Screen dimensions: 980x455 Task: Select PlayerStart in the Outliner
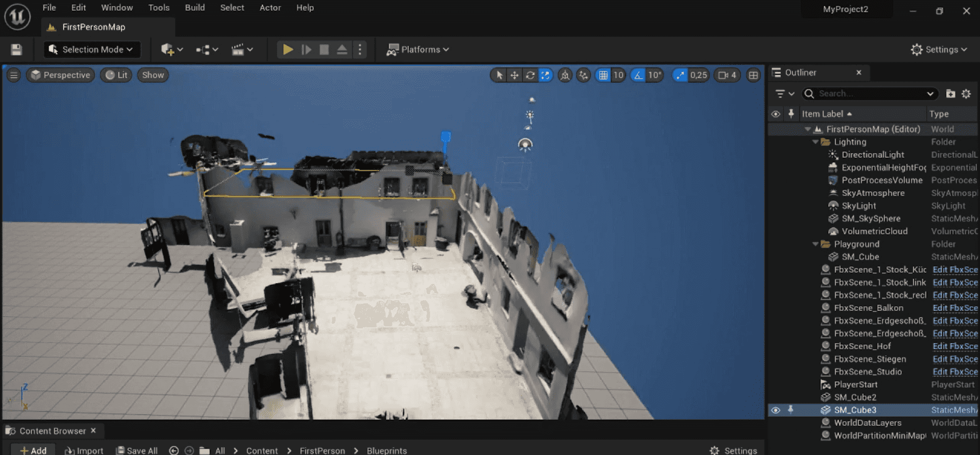coord(856,385)
